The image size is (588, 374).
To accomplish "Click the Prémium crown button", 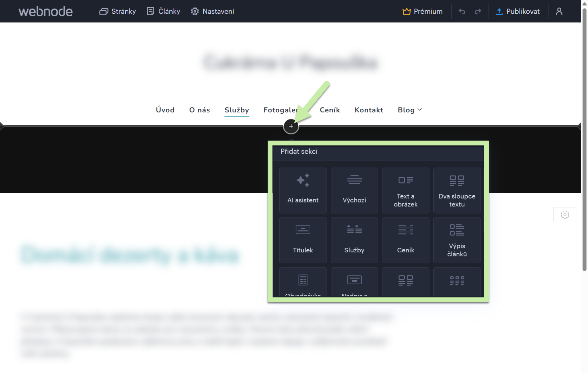I will pyautogui.click(x=422, y=11).
